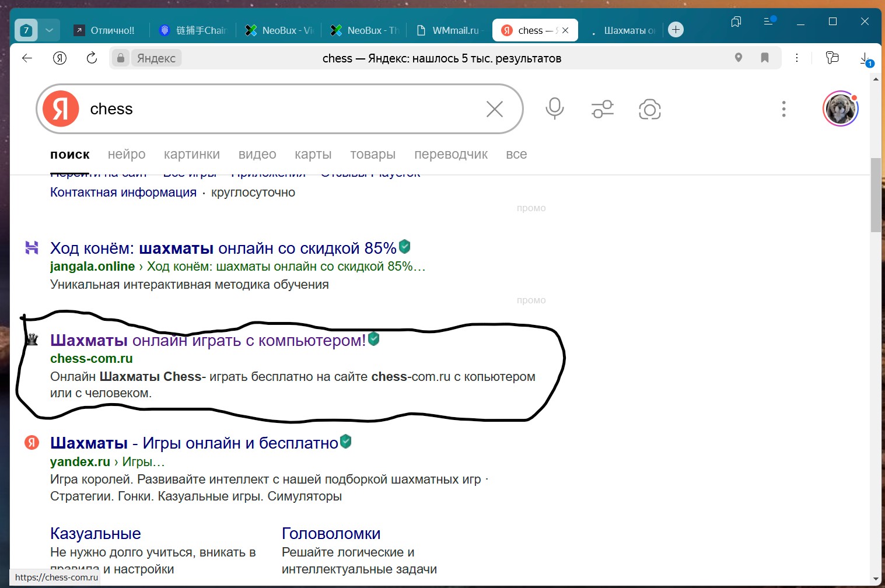
Task: Click the chess-com.ru green URL
Action: tap(92, 359)
